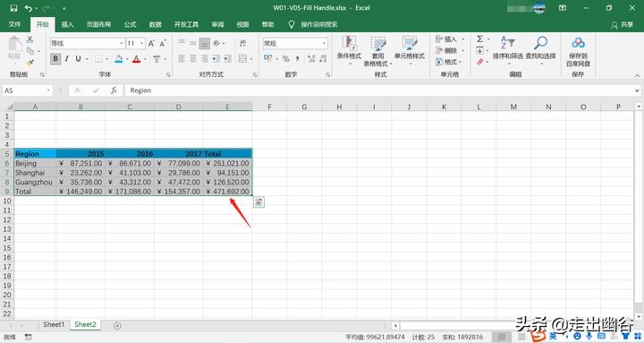Select the cell containing Guangzhou
Viewport: 644px width, 343px height.
click(35, 182)
